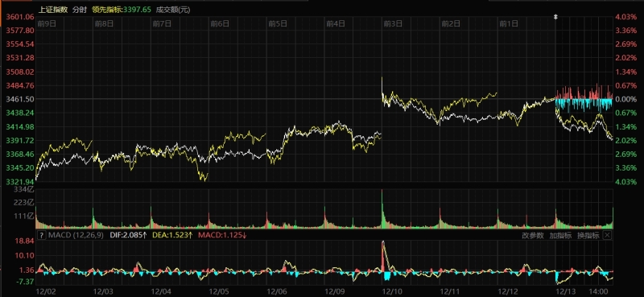Click the double-arrow marker above the 12/13 session
The image size is (644, 297).
coord(555,17)
